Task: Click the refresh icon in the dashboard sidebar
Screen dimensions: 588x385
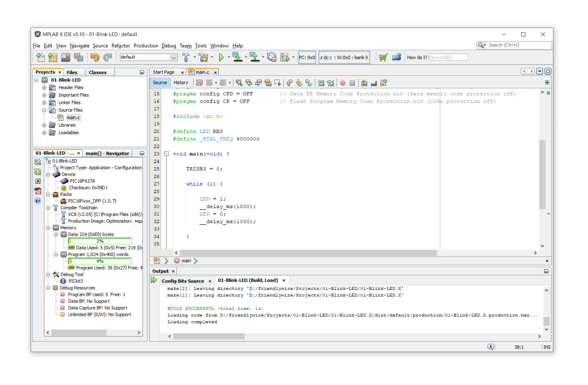Action: [x=38, y=172]
